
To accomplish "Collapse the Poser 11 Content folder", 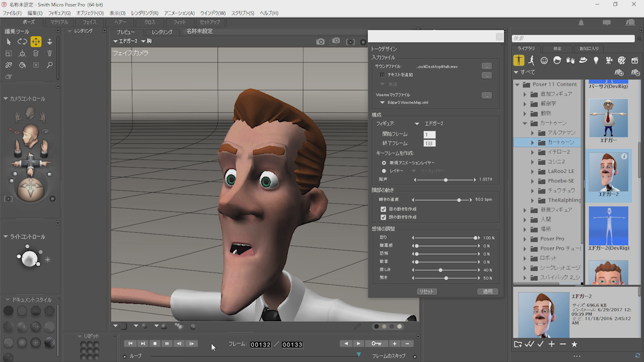I will click(517, 84).
